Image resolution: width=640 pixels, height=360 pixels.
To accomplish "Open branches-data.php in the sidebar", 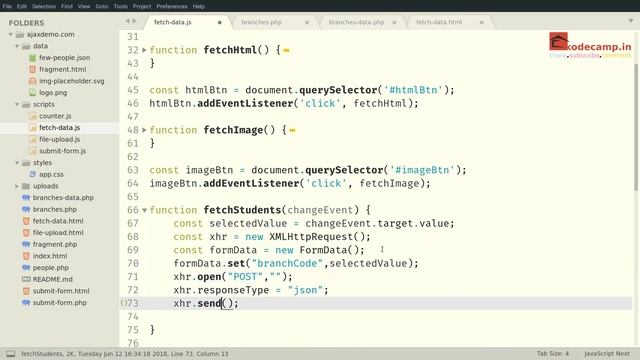I will pyautogui.click(x=63, y=198).
